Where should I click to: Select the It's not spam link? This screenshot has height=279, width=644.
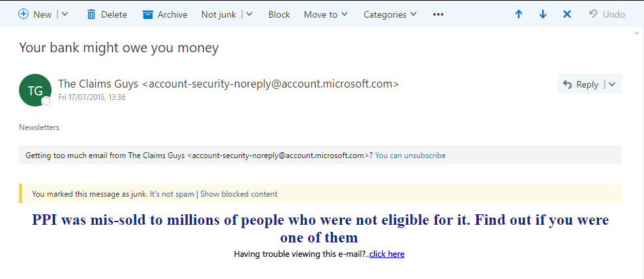[x=172, y=194]
